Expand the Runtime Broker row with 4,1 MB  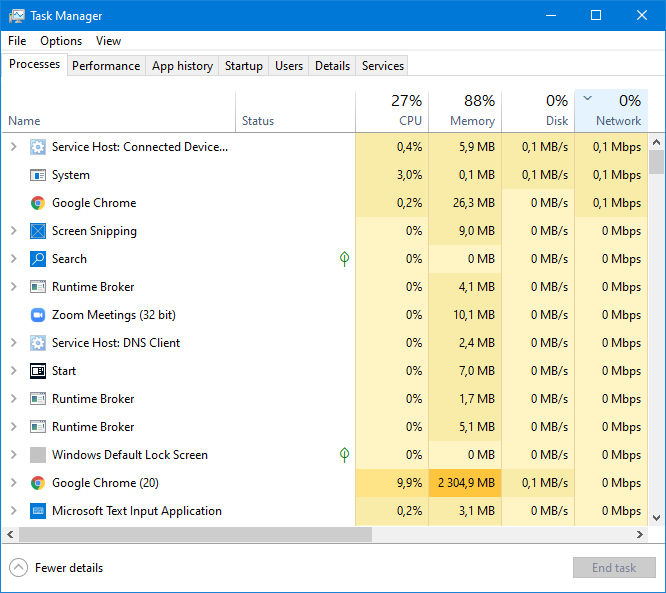pos(14,287)
